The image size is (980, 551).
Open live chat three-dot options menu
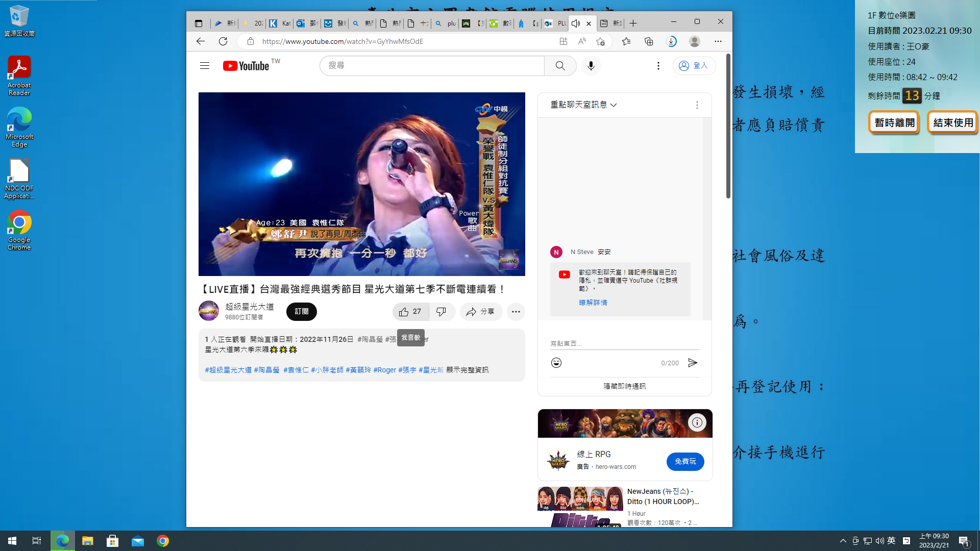(x=697, y=105)
